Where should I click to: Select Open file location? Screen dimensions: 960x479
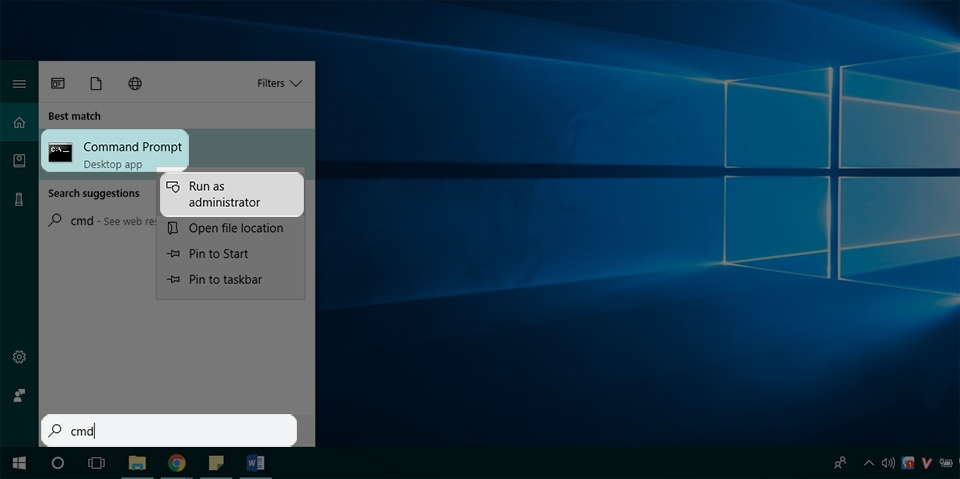coord(235,228)
